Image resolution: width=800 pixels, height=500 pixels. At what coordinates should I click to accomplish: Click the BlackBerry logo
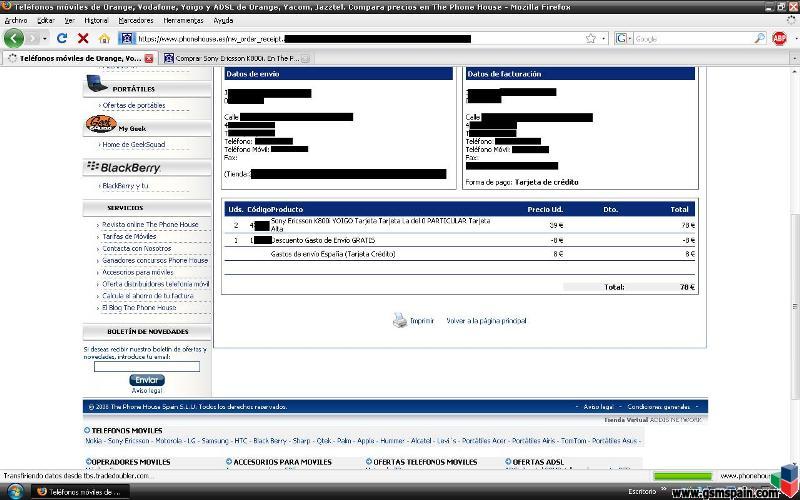tap(123, 167)
